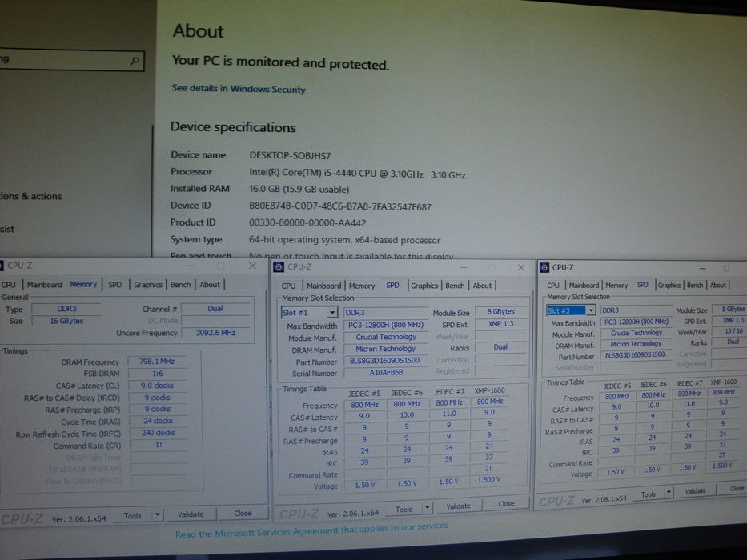Viewport: 747px width, 560px height.
Task: Open Mainboard tab in right CPU-Z window
Action: (584, 286)
